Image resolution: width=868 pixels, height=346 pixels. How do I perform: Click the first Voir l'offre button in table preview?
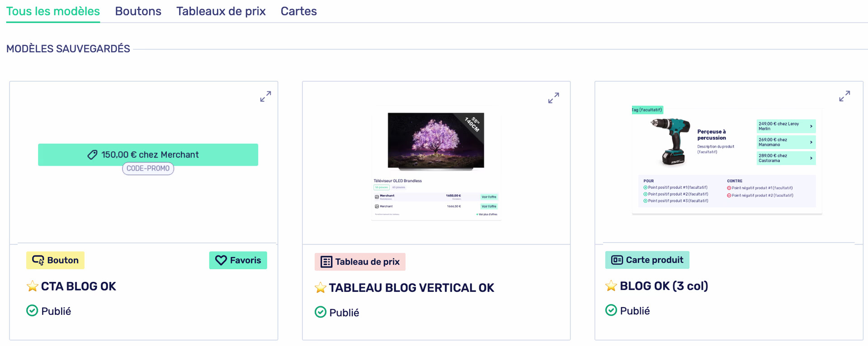click(489, 197)
